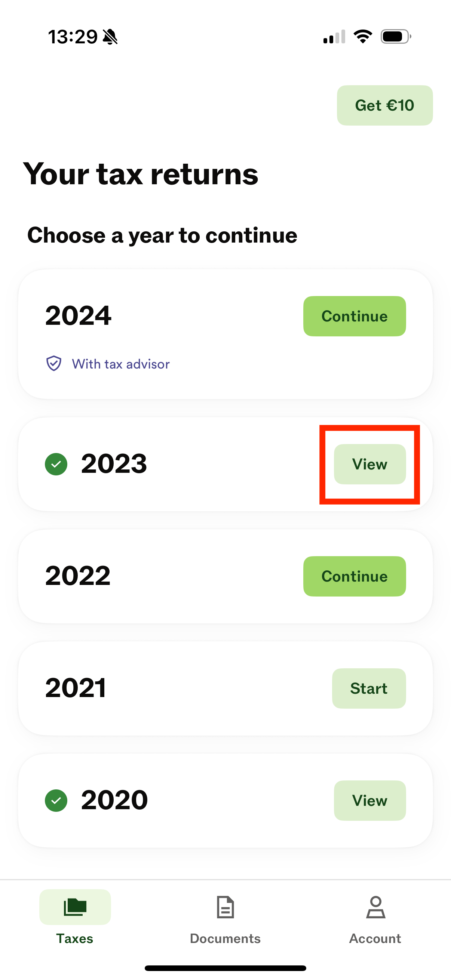Claim the Get €10 offer
The width and height of the screenshot is (451, 980).
pos(385,105)
